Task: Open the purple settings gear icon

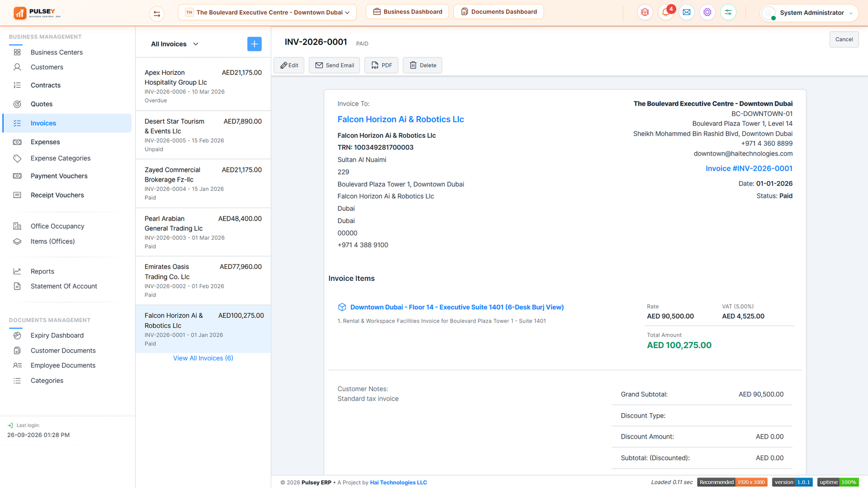Action: click(707, 12)
